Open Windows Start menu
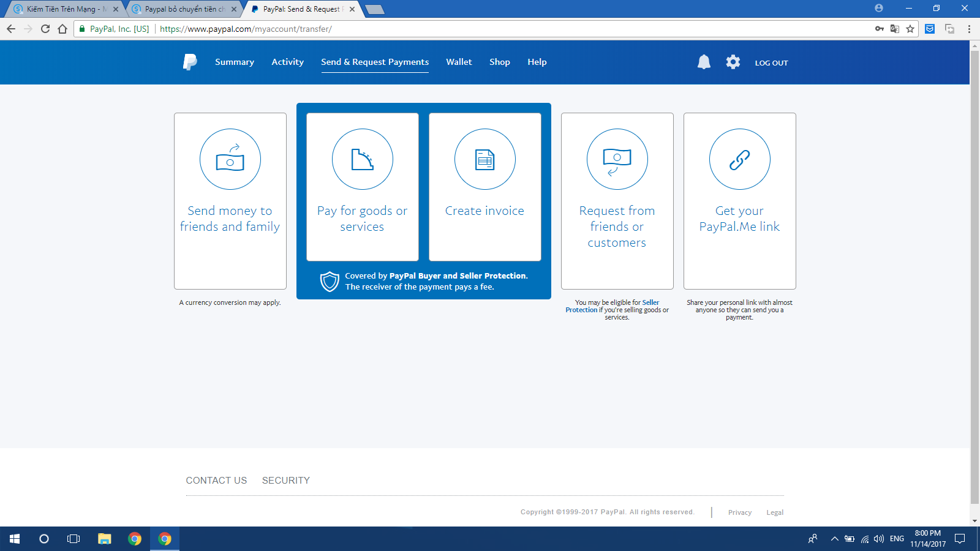 pyautogui.click(x=15, y=539)
